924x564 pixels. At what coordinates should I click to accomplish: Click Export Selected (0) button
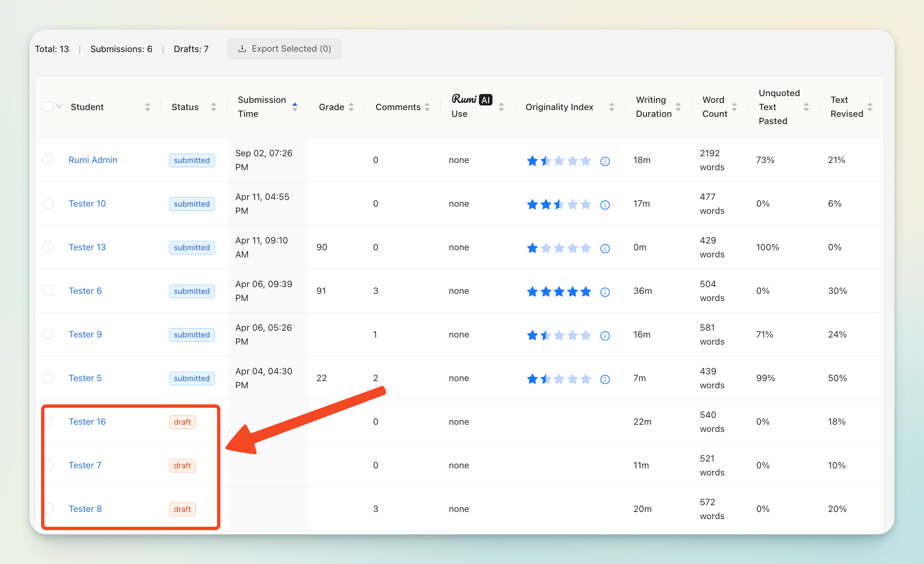(285, 49)
